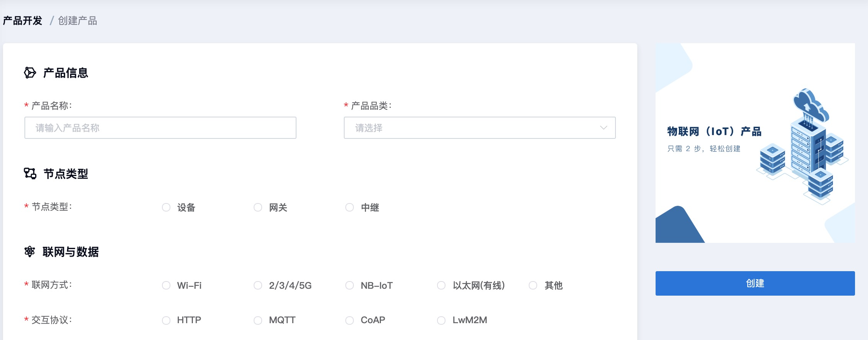
Task: Click the 联网与数据 atom icon
Action: click(x=30, y=252)
